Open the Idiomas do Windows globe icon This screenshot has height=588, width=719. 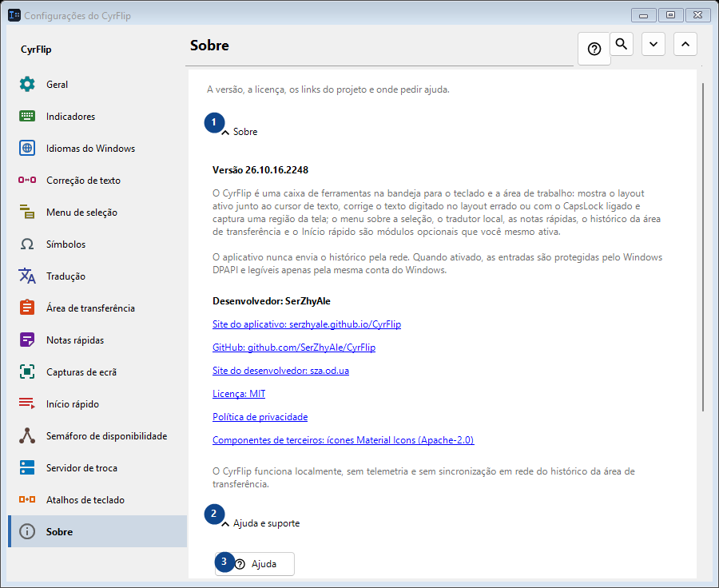27,148
